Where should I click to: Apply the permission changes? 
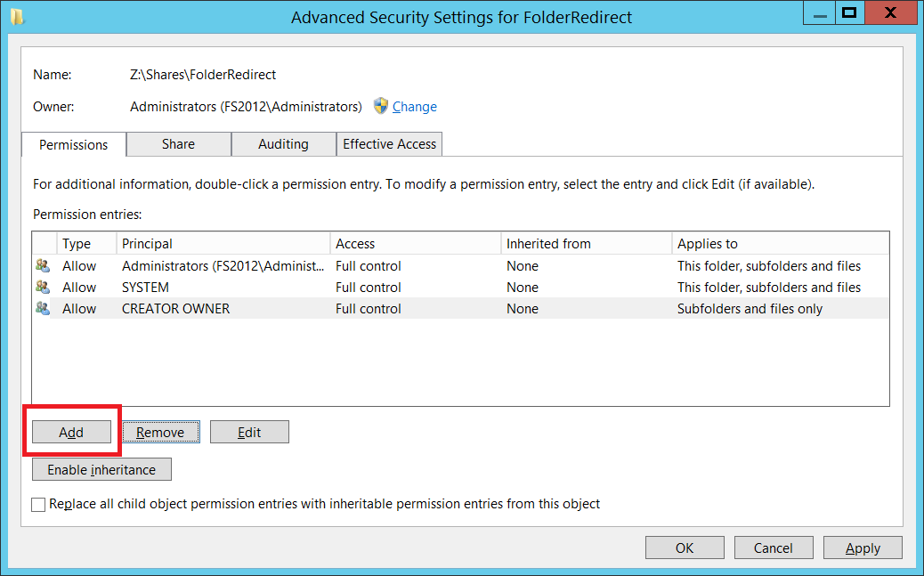click(x=863, y=548)
